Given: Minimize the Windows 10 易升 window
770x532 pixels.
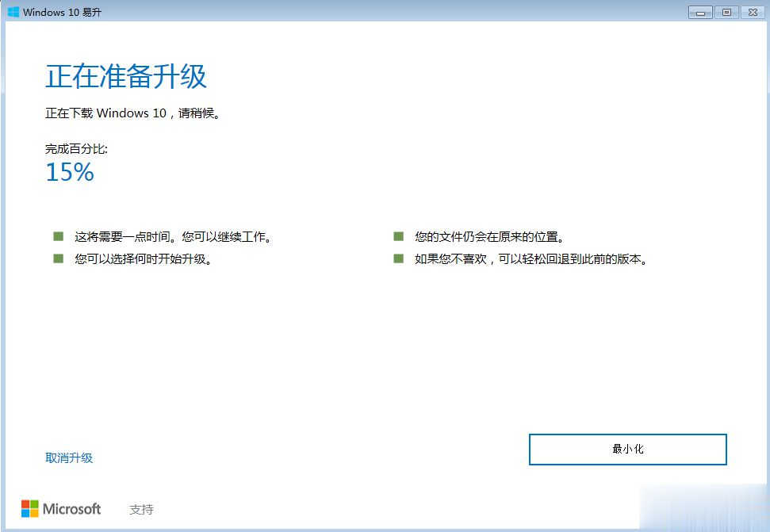Looking at the screenshot, I should (700, 12).
